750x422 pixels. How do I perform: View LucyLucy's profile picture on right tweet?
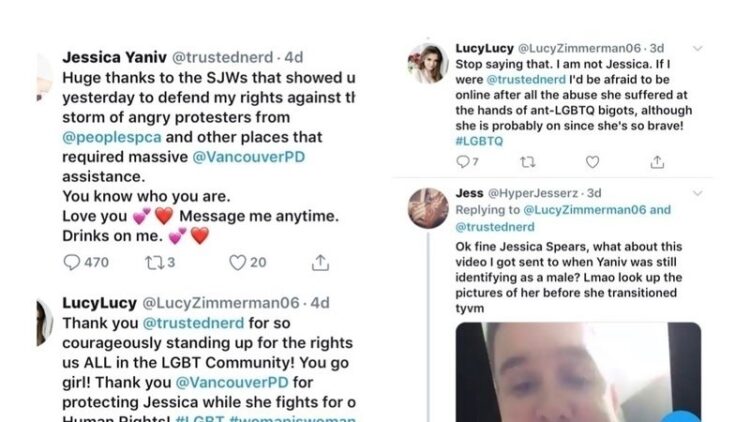tap(428, 64)
